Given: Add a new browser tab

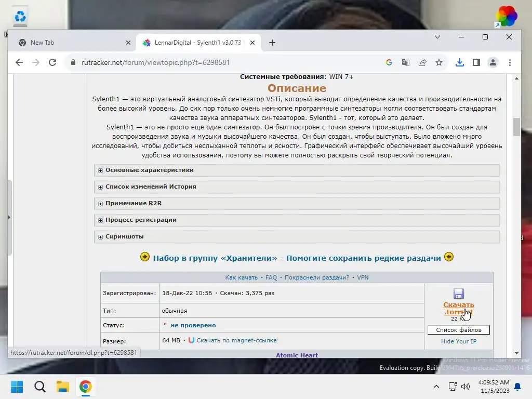Looking at the screenshot, I should pos(272,43).
